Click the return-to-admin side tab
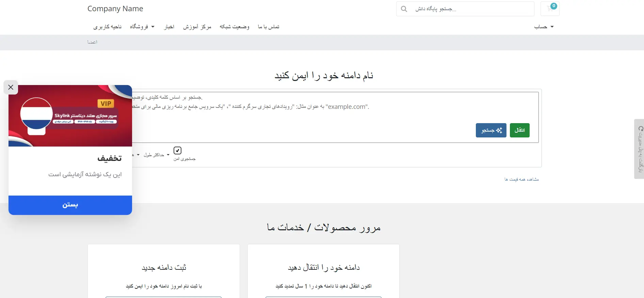This screenshot has height=298, width=644. [x=639, y=149]
